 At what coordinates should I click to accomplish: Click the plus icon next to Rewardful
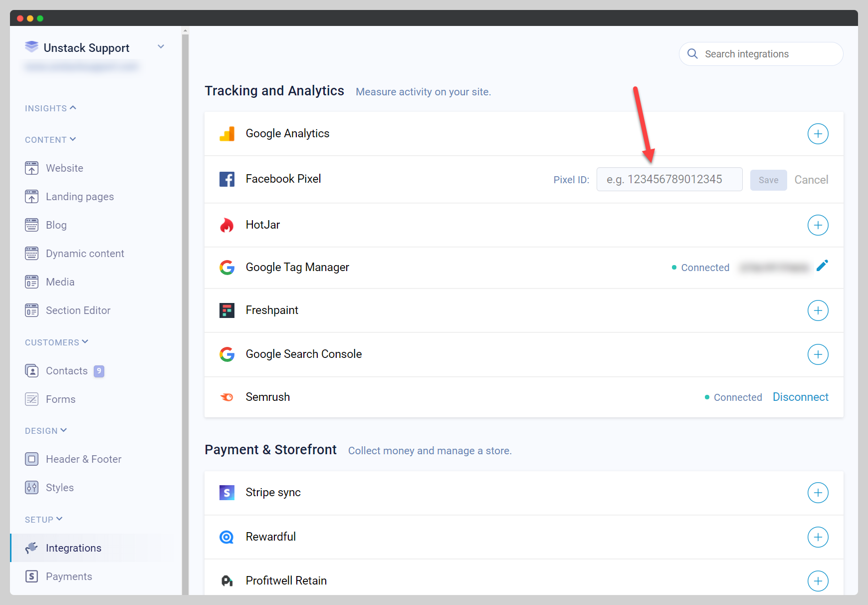pyautogui.click(x=818, y=537)
